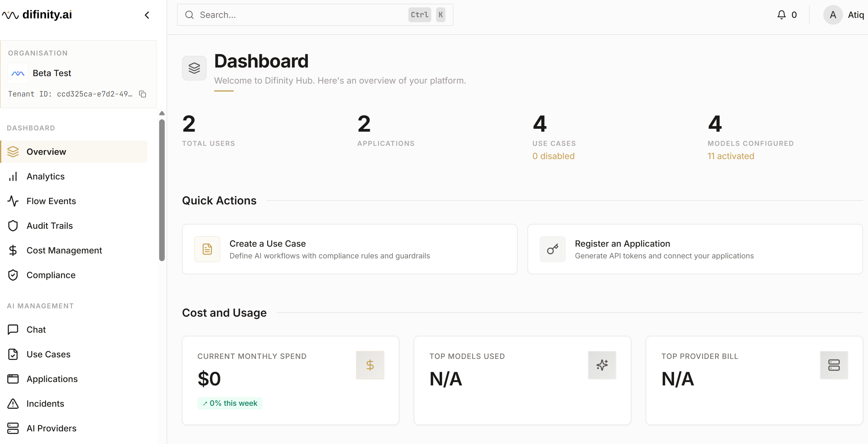
Task: Navigate to Cost Management
Action: click(x=64, y=250)
